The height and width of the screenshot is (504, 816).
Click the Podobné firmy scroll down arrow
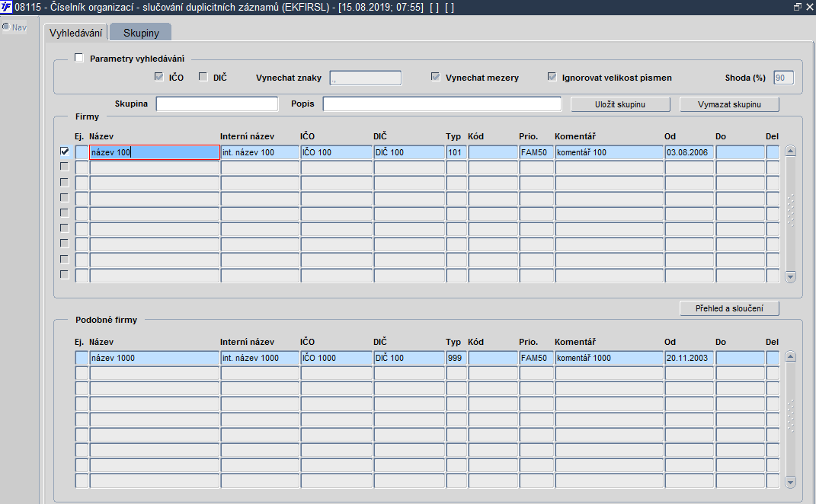791,482
